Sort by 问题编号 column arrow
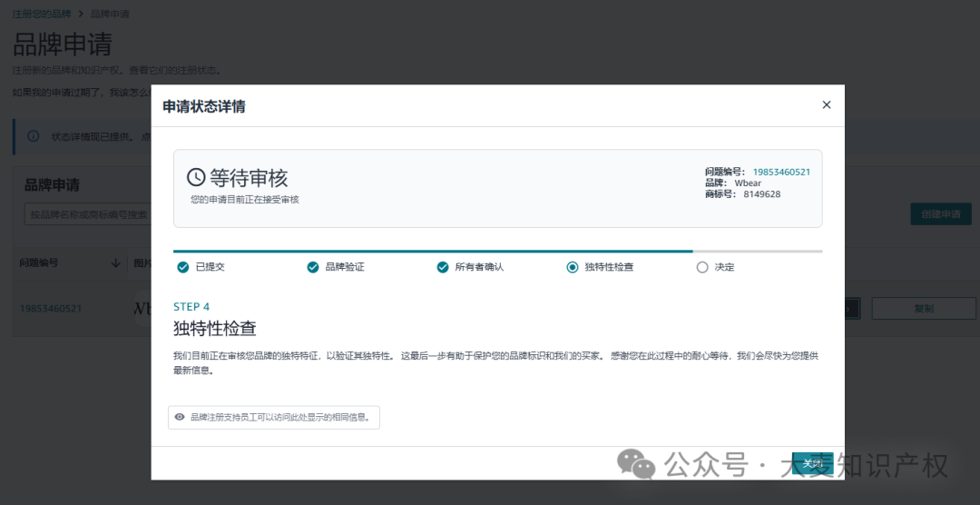 pyautogui.click(x=115, y=263)
